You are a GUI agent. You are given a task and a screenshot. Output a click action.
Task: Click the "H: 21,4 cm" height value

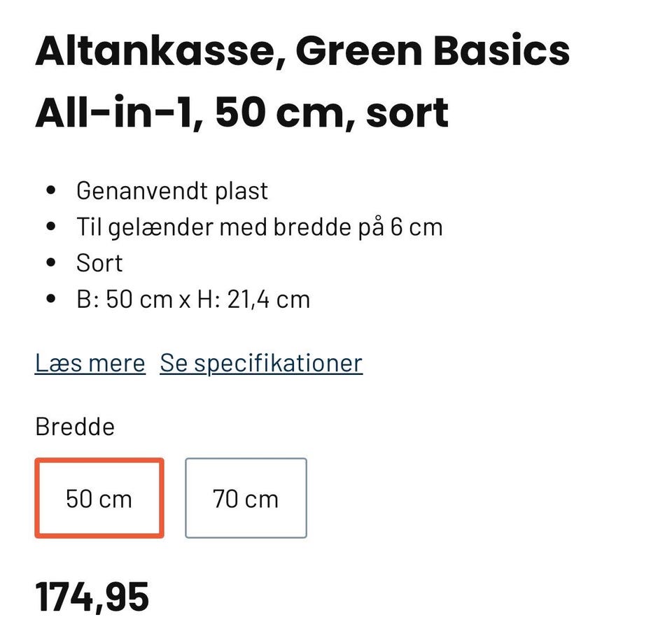(253, 299)
